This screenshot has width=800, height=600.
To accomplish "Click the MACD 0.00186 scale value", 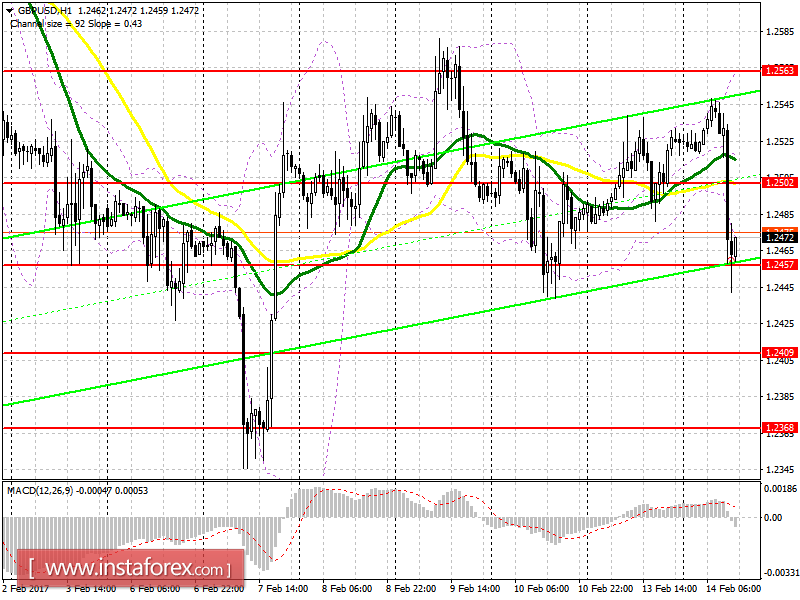I will (x=780, y=489).
